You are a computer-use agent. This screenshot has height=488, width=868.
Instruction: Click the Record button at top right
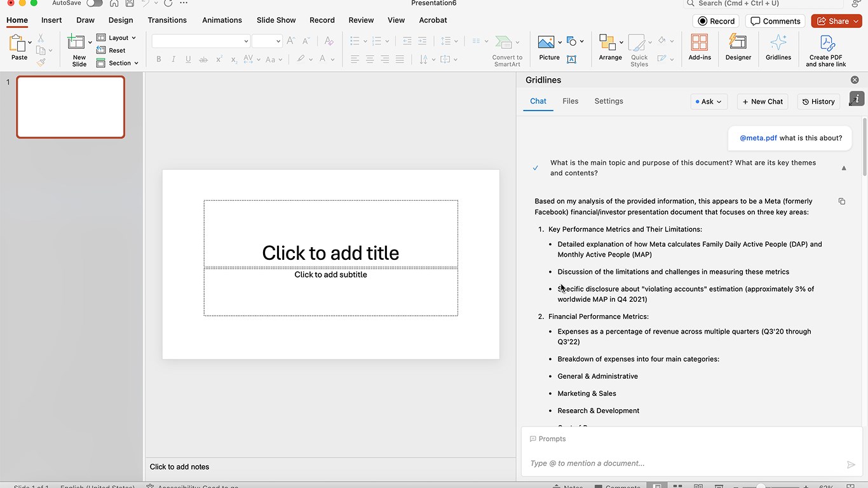coord(716,21)
